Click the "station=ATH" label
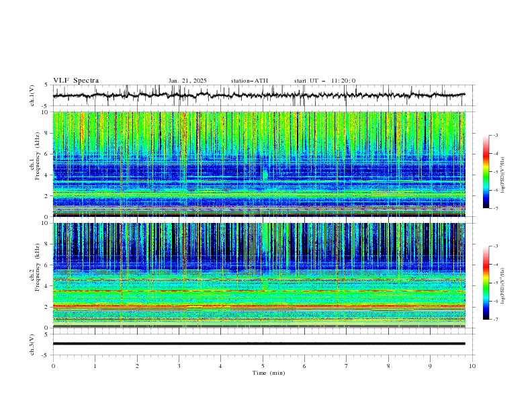The image size is (532, 411). [249, 81]
